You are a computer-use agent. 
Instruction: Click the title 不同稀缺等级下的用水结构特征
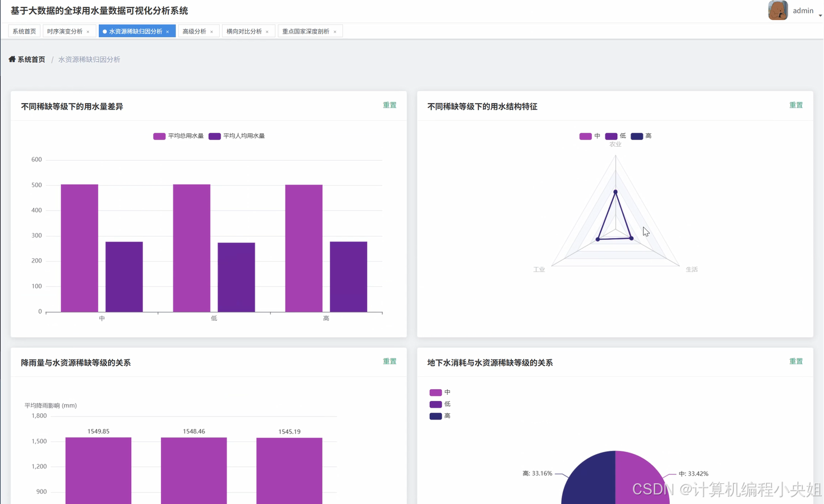click(482, 106)
